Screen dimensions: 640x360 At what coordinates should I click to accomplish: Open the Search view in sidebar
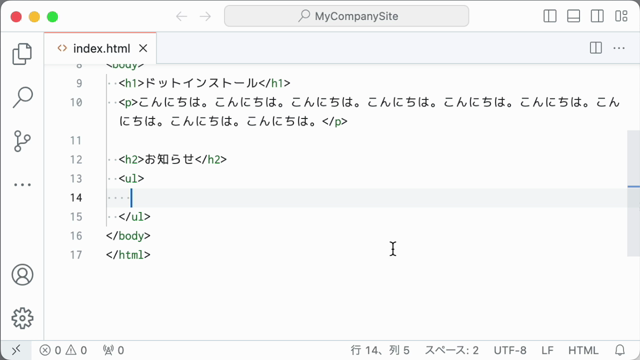22,97
